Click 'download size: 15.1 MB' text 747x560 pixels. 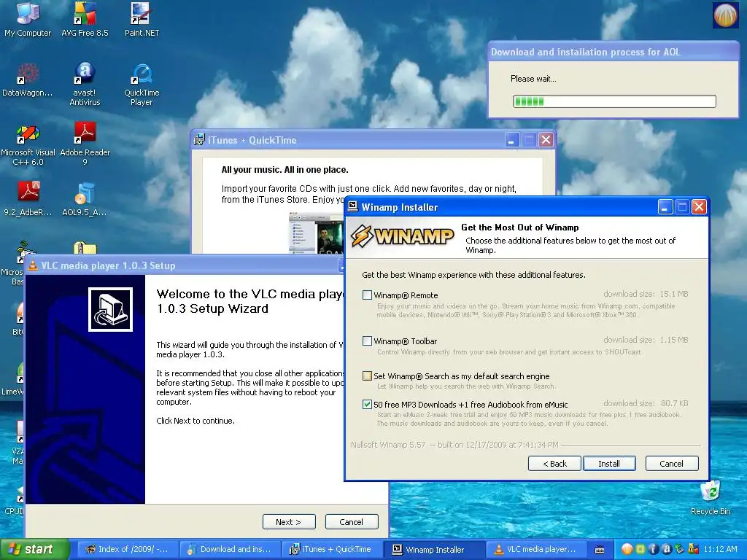pos(646,294)
